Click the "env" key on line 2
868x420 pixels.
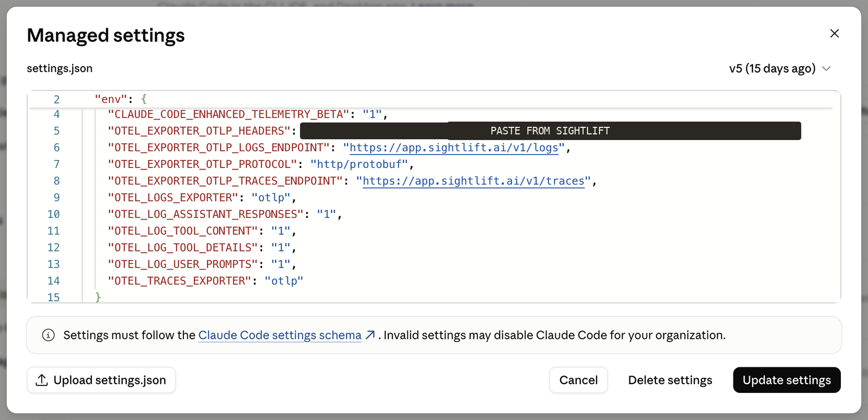click(111, 99)
